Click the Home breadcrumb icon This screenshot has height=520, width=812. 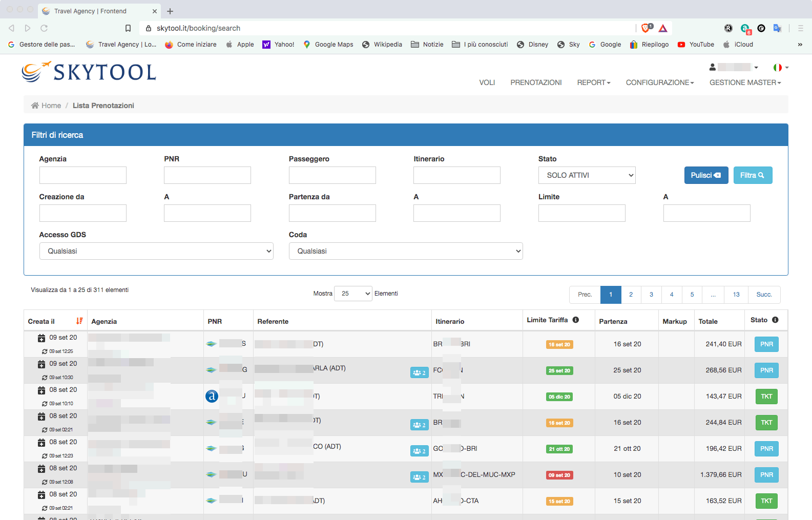35,106
